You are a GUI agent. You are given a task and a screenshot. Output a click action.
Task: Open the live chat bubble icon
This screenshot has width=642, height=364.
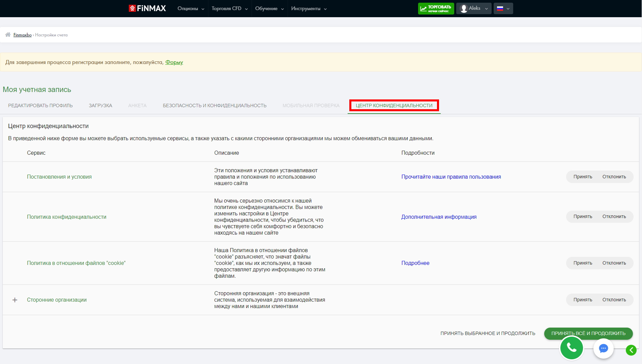point(603,348)
